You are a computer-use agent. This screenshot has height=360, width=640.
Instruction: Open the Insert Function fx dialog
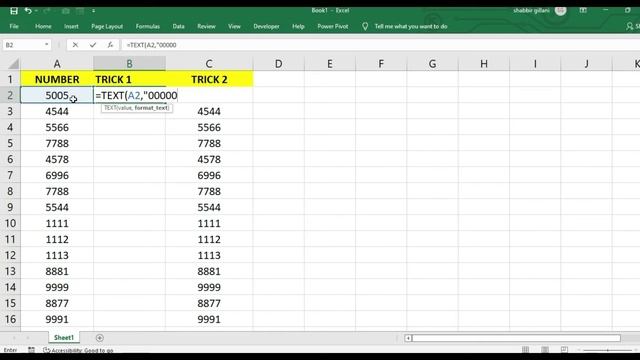pos(110,45)
